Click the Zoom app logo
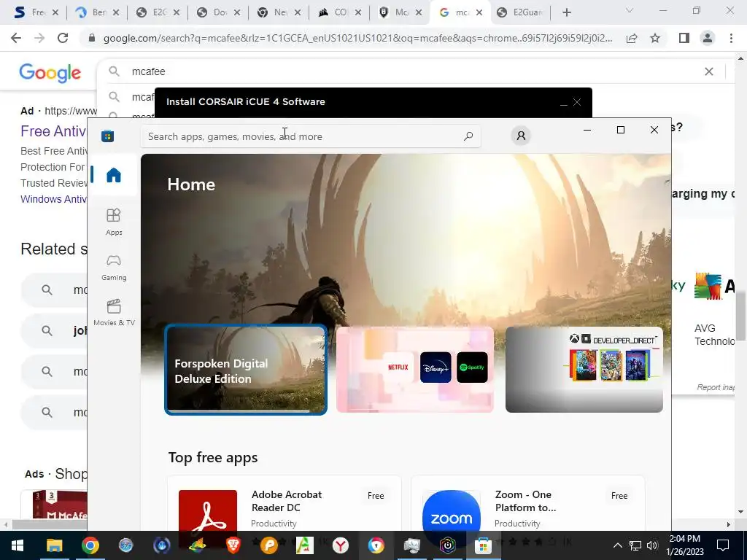747x560 pixels. coord(451,510)
